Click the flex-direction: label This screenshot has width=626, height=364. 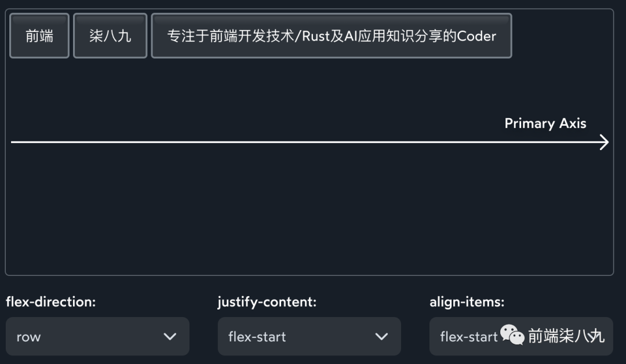(x=50, y=302)
